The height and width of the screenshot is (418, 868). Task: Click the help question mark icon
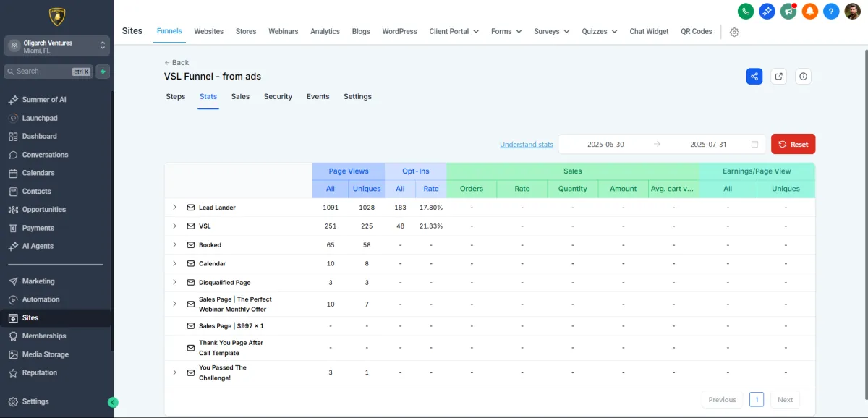[832, 11]
